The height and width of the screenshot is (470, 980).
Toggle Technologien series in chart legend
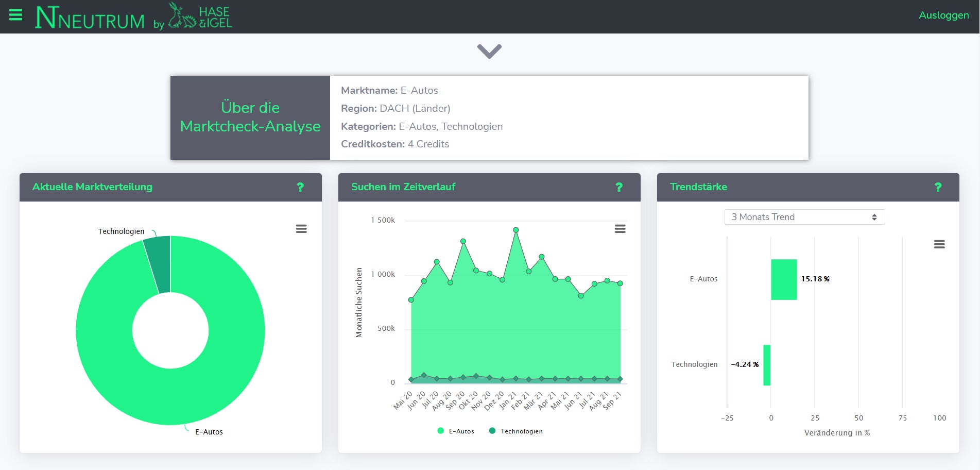point(515,431)
